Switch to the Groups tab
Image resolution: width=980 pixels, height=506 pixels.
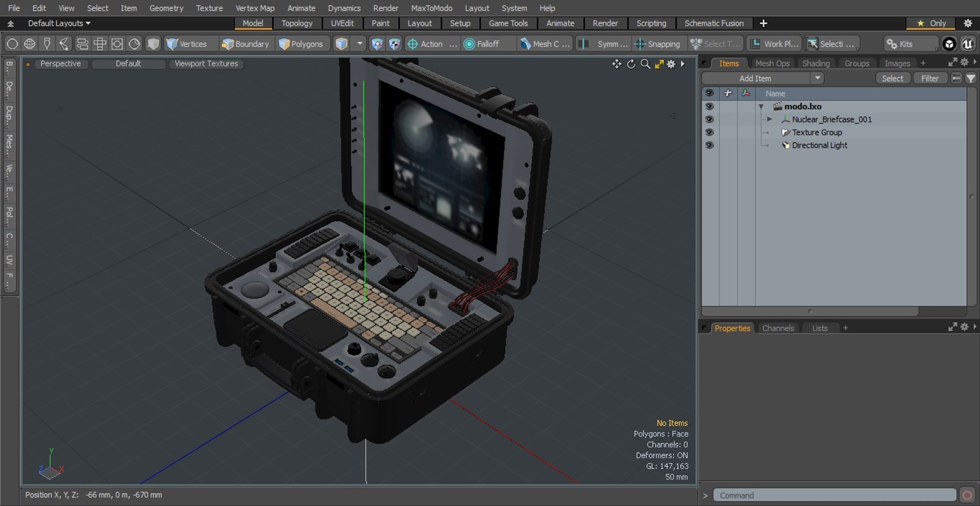(856, 63)
